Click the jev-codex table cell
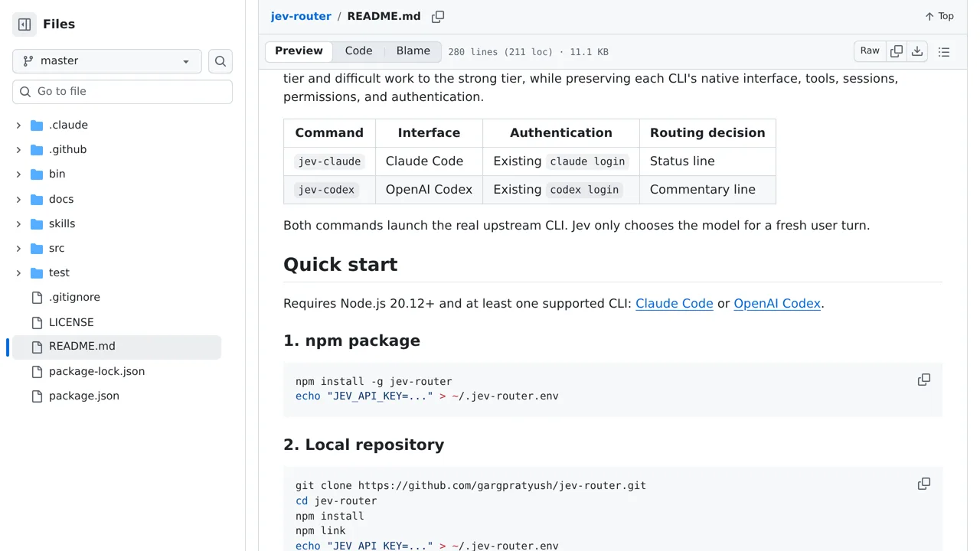This screenshot has width=980, height=551. [329, 190]
